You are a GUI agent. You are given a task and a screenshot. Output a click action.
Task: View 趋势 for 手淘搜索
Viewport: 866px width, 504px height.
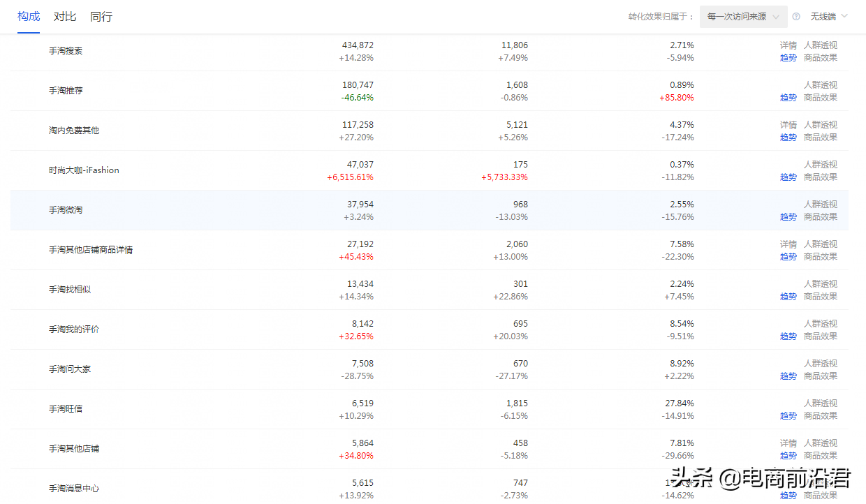pyautogui.click(x=788, y=58)
